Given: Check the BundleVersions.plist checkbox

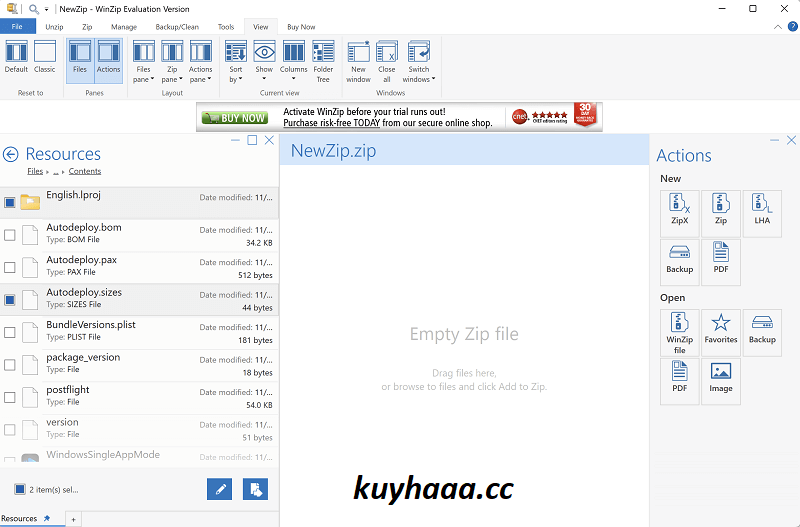Looking at the screenshot, I should point(10,333).
